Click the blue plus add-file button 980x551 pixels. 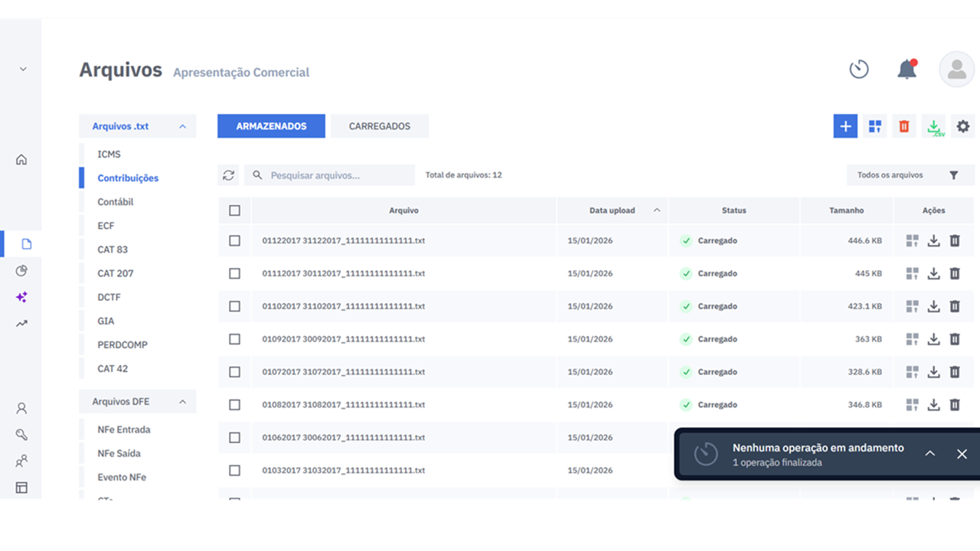point(845,126)
